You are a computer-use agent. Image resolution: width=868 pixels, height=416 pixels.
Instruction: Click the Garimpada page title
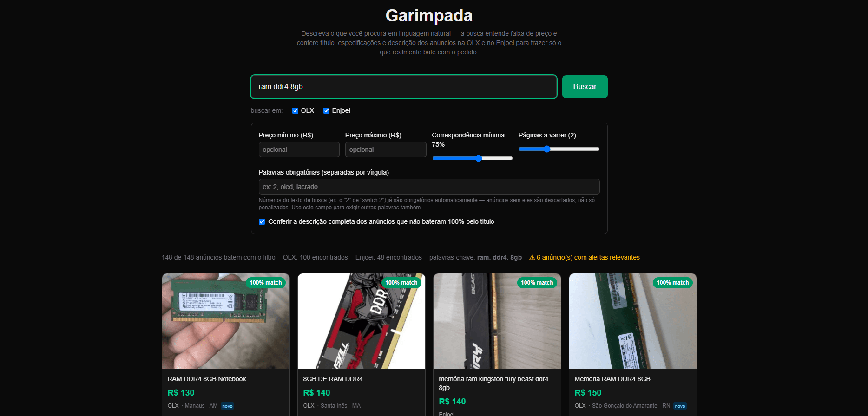click(429, 16)
